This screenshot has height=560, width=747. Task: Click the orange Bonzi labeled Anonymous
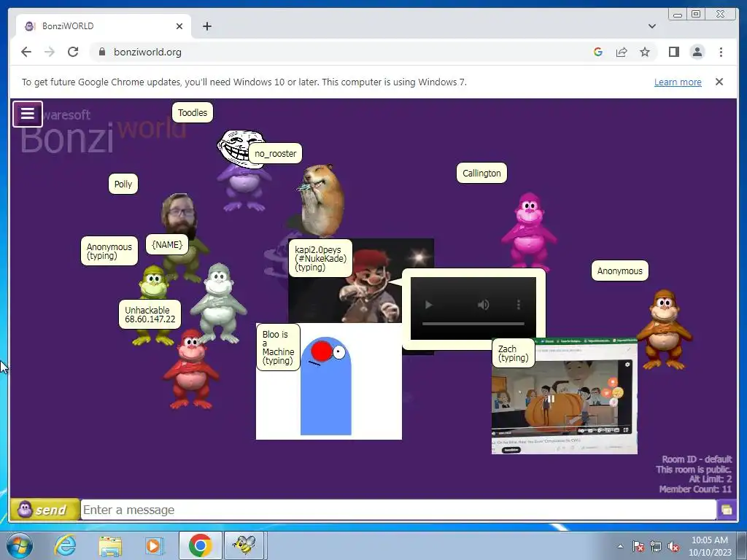coord(664,330)
